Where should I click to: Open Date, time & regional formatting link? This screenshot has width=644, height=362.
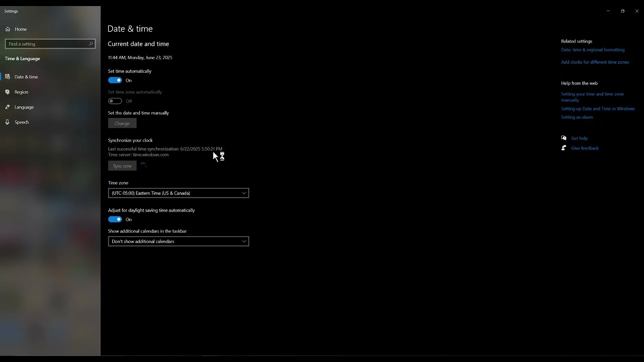point(593,50)
